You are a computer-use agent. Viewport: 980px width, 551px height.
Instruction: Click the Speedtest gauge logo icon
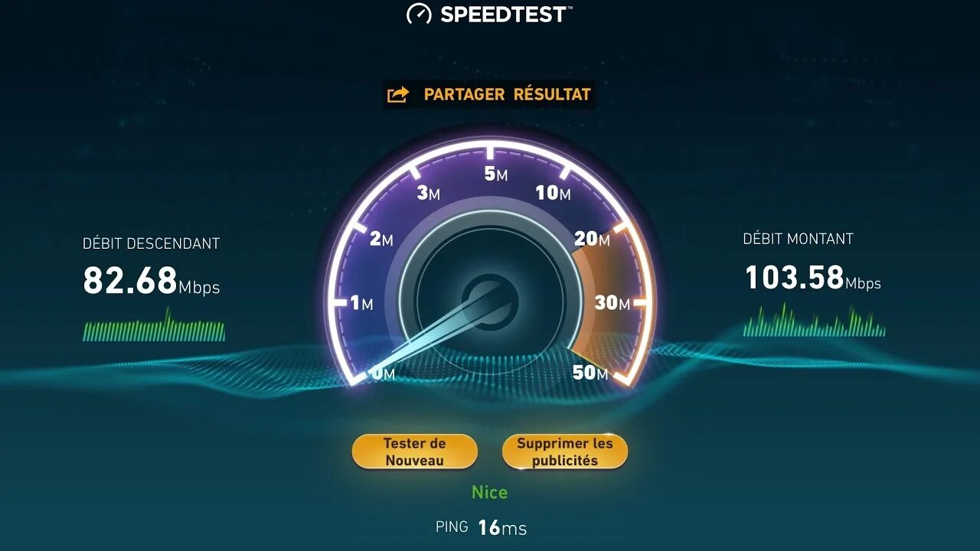coord(419,14)
